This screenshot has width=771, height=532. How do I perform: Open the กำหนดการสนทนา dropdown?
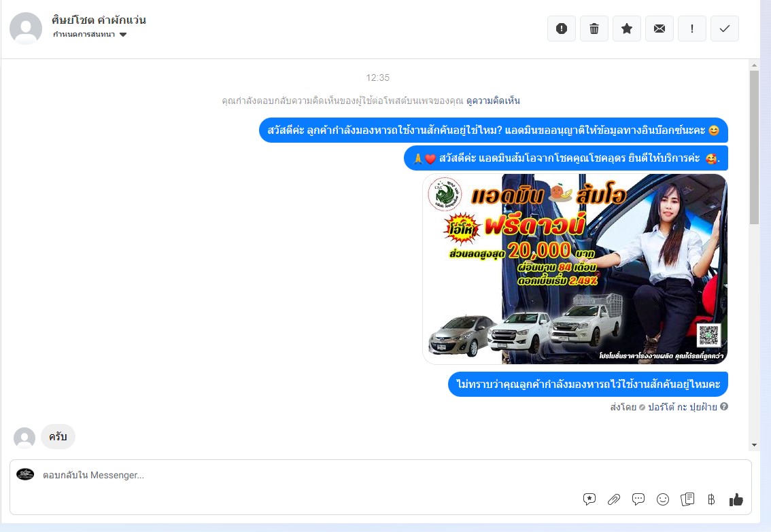90,35
